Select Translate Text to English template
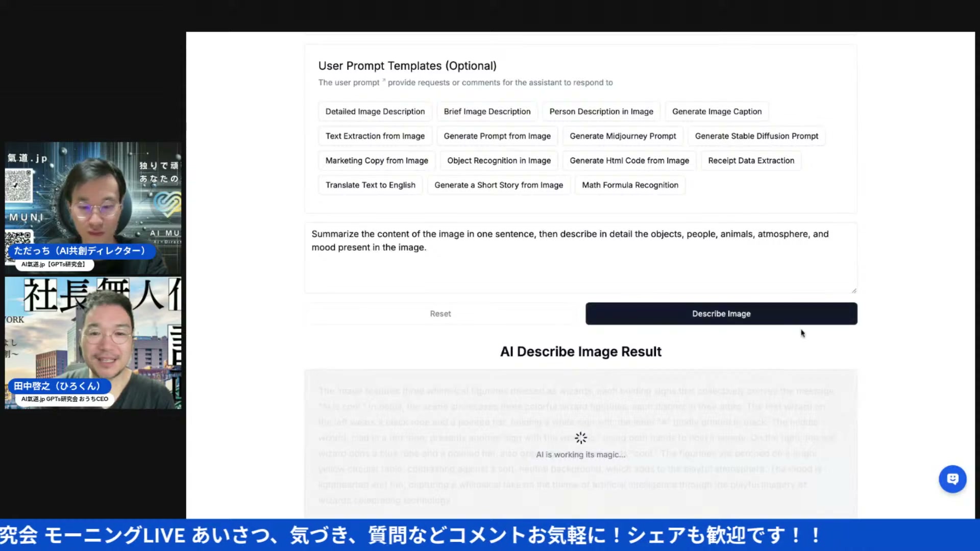 [371, 185]
